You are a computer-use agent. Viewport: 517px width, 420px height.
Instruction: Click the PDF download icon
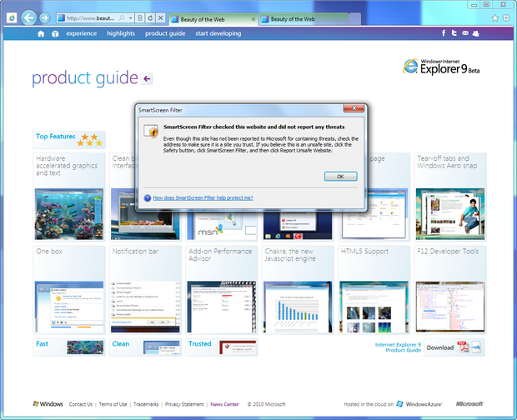464,347
